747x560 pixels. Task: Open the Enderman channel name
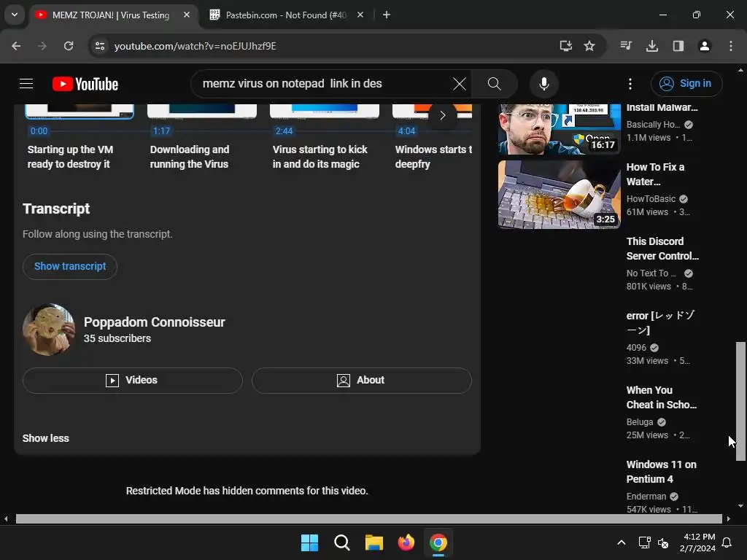coord(646,496)
